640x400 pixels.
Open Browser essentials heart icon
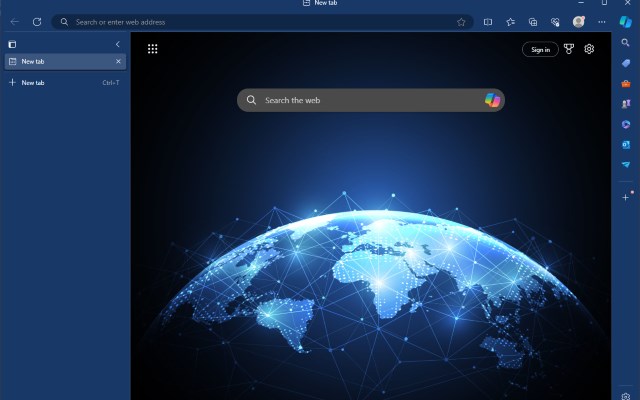pos(555,22)
